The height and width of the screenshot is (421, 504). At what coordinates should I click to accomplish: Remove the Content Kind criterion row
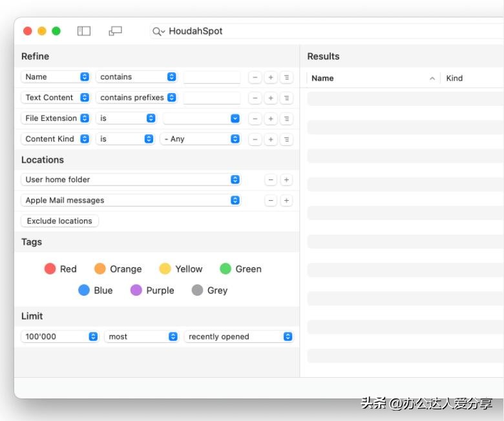(x=255, y=139)
